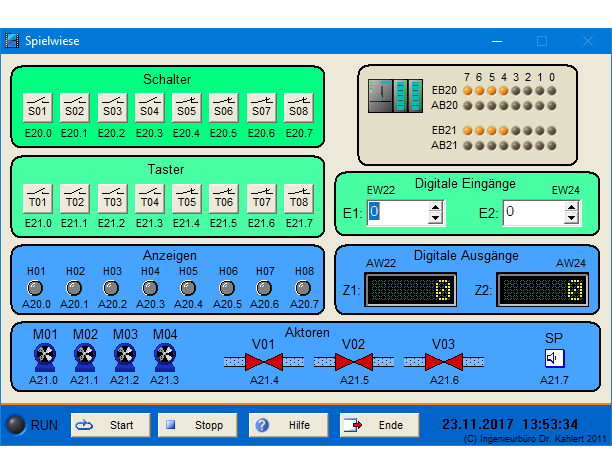Toggle switch S04 (E20.3)
Image resolution: width=612 pixels, height=471 pixels.
point(149,108)
